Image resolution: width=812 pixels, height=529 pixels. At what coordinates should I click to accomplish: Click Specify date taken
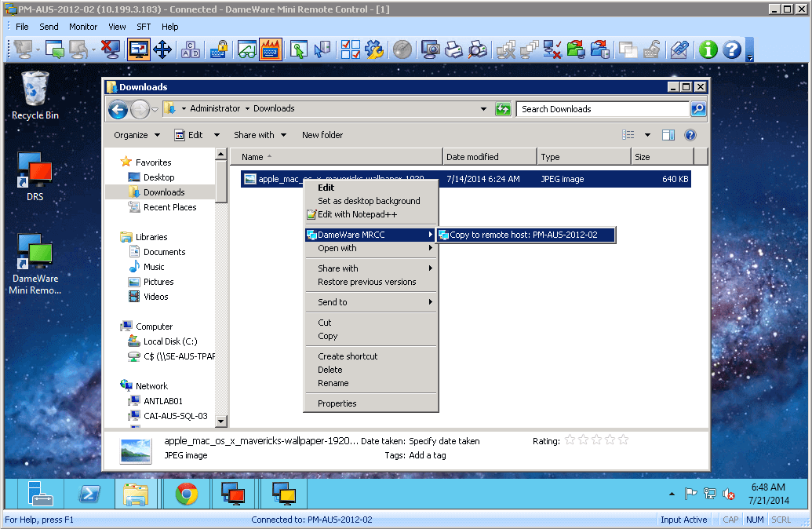click(x=444, y=441)
